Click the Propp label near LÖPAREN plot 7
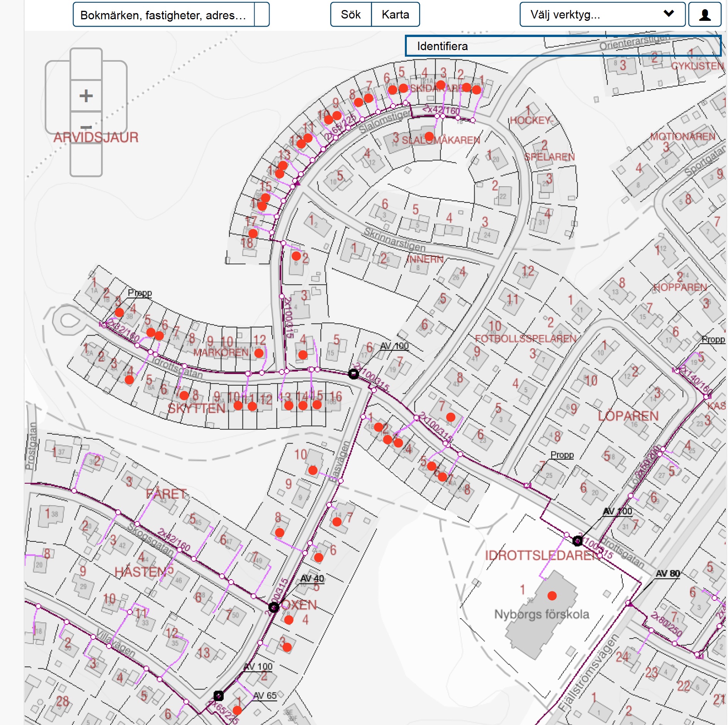 562,455
